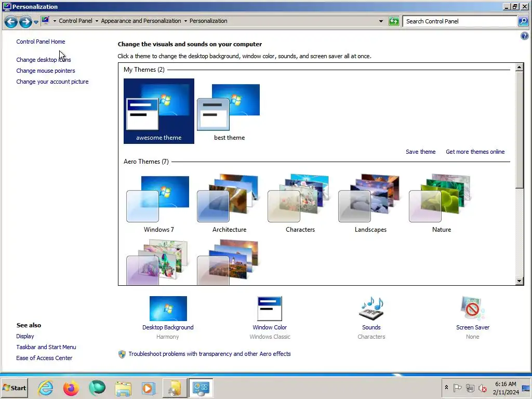Open the Sounds keyboard icon
The height and width of the screenshot is (399, 532).
(x=371, y=309)
